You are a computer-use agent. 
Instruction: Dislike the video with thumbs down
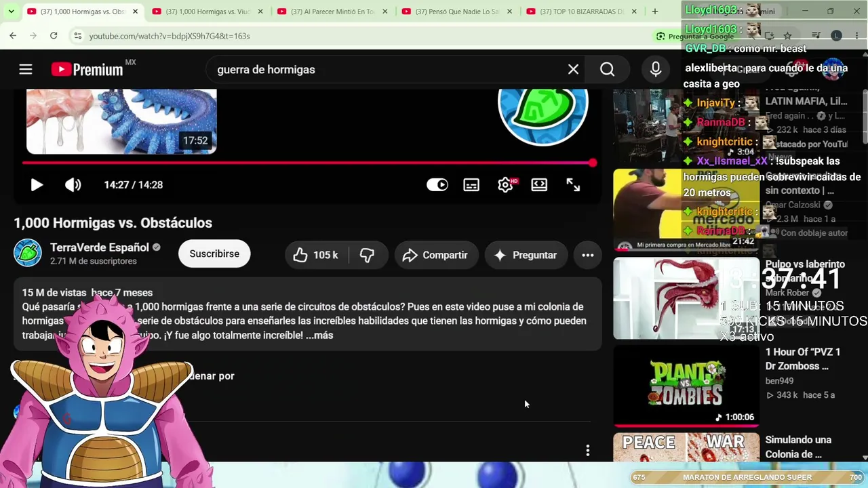[x=367, y=255]
